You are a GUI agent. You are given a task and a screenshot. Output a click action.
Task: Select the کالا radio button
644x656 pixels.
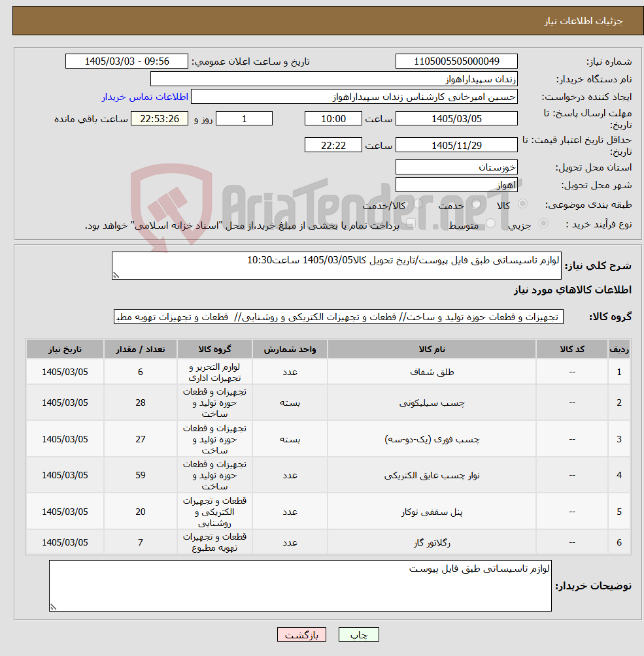[x=522, y=204]
